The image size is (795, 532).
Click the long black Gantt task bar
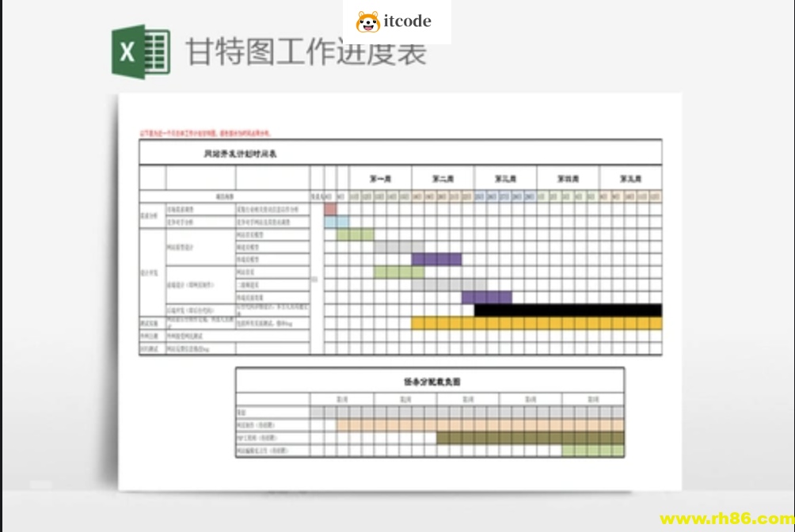pos(568,310)
